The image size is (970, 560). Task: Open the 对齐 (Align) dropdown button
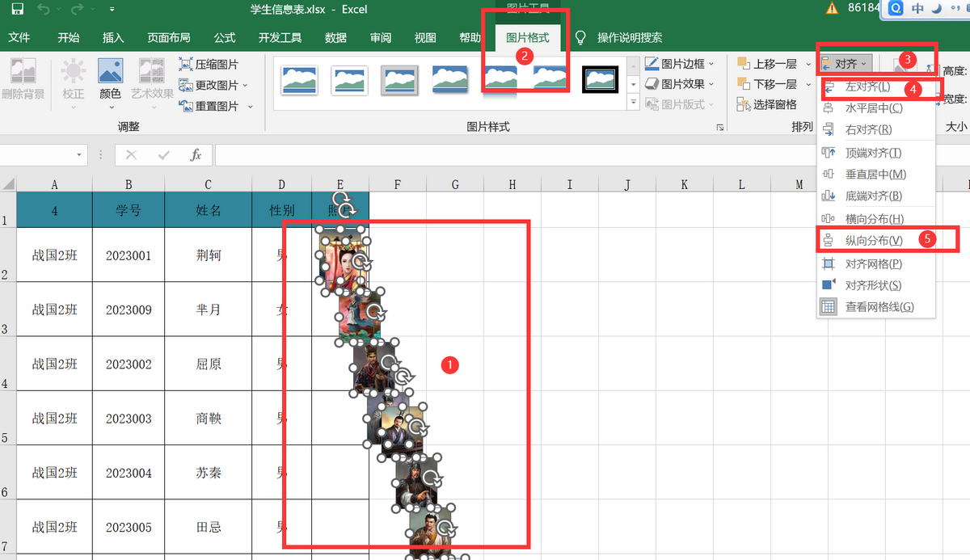[846, 63]
